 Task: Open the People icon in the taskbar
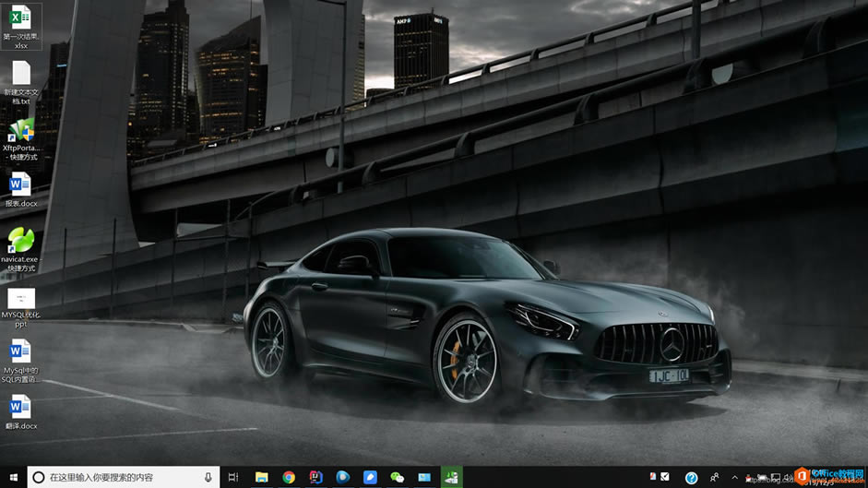pos(714,477)
